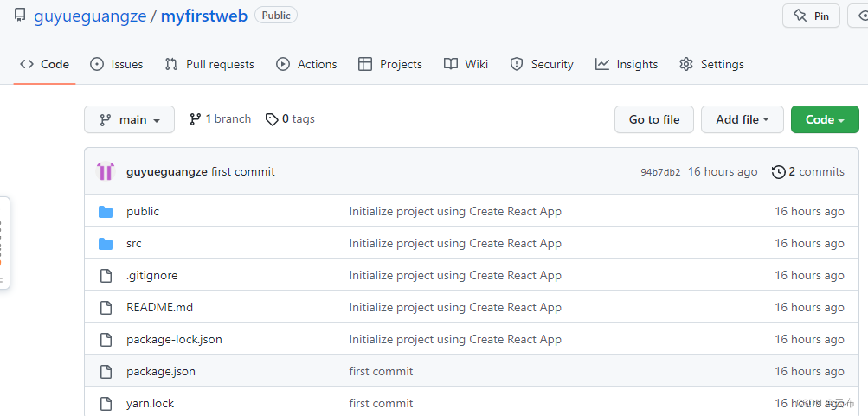Screen dimensions: 868x416
Task: Open commit hash 94b7db2 link
Action: click(x=660, y=172)
